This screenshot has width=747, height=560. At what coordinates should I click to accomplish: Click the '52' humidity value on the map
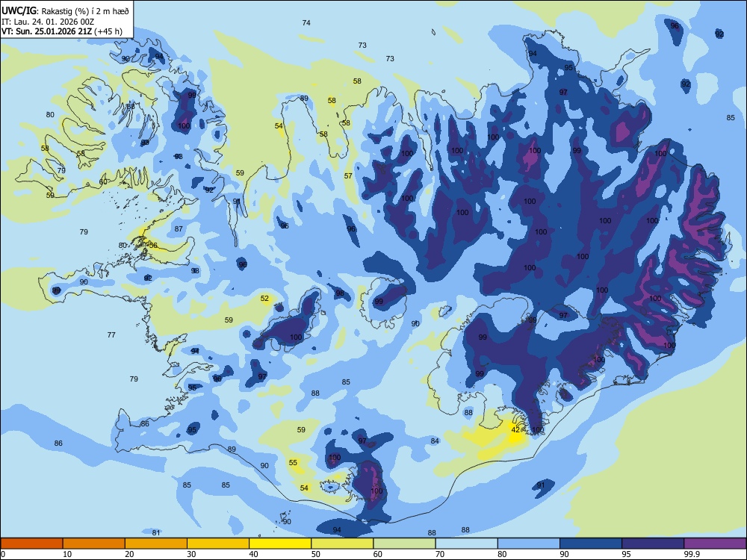click(264, 299)
